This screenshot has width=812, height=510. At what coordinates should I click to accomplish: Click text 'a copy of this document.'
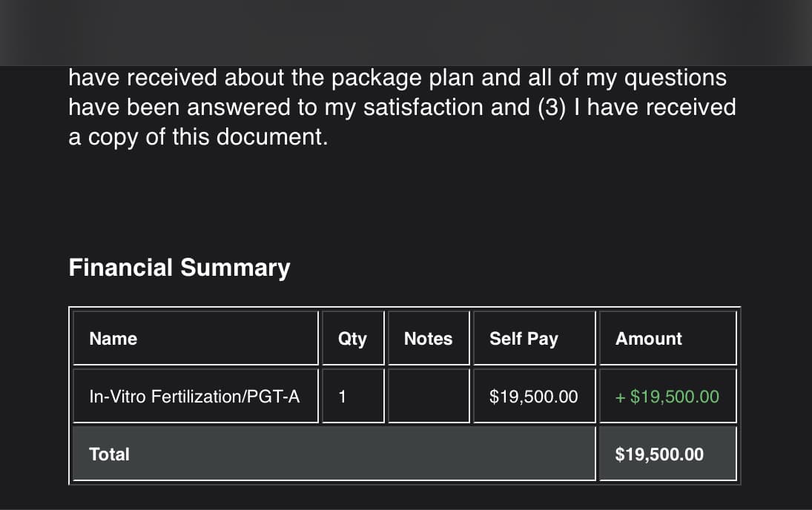tap(198, 137)
